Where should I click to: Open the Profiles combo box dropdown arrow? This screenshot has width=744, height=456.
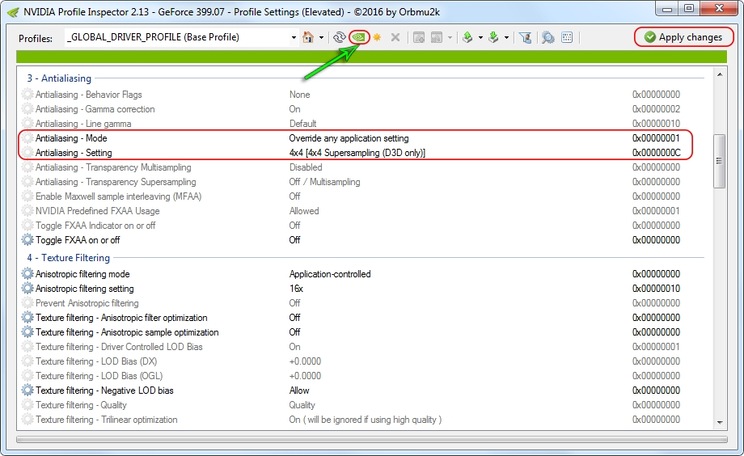(x=294, y=37)
